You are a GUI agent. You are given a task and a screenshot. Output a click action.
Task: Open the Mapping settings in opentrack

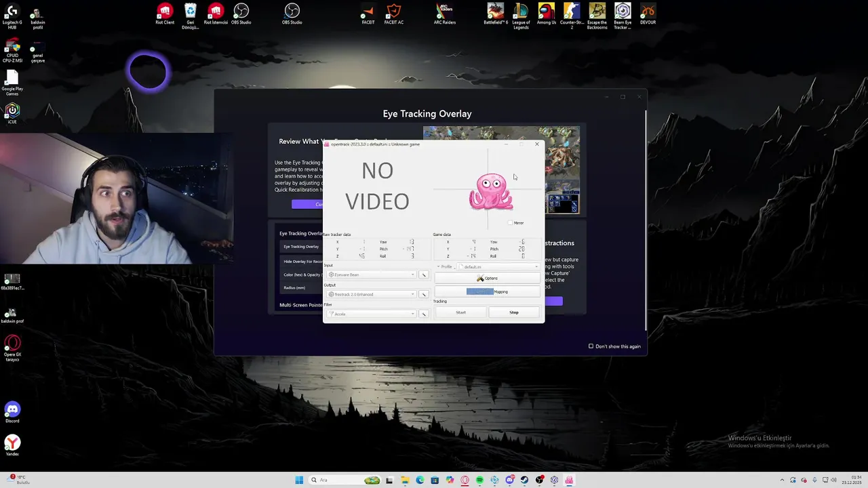[487, 291]
